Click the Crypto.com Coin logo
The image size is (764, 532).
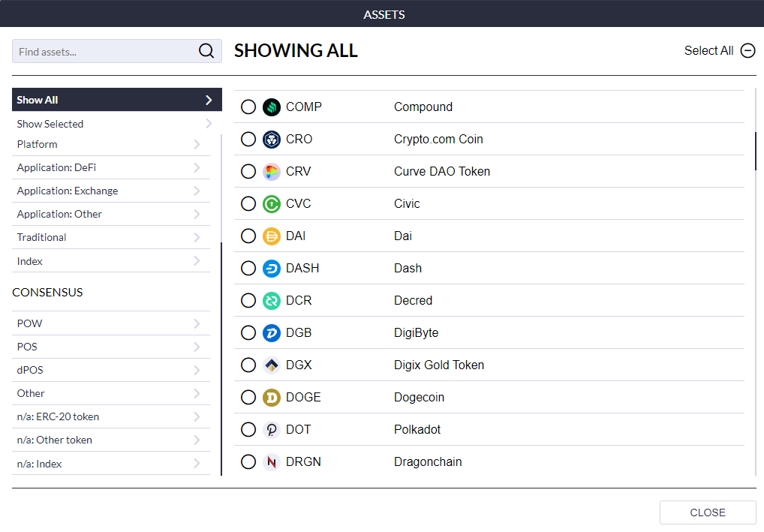click(x=272, y=140)
